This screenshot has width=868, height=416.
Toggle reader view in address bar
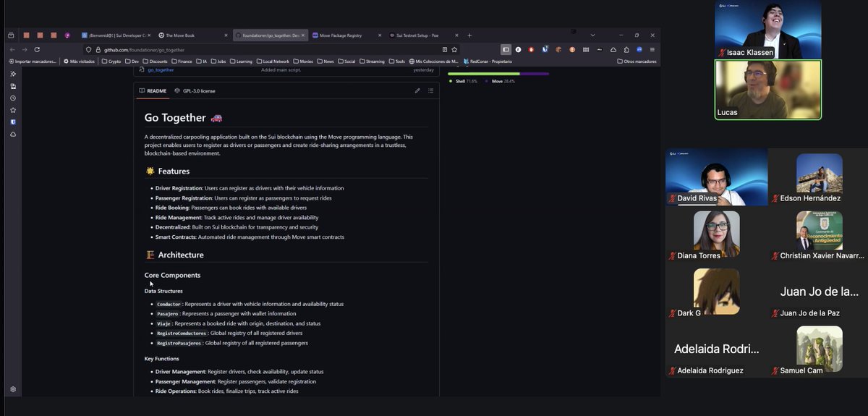(x=443, y=50)
